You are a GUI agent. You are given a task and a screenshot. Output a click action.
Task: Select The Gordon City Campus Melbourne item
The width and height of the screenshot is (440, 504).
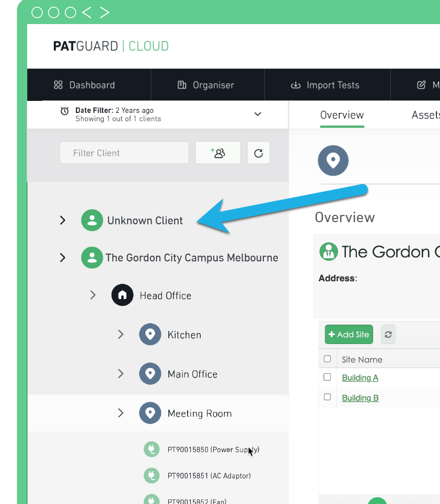192,258
